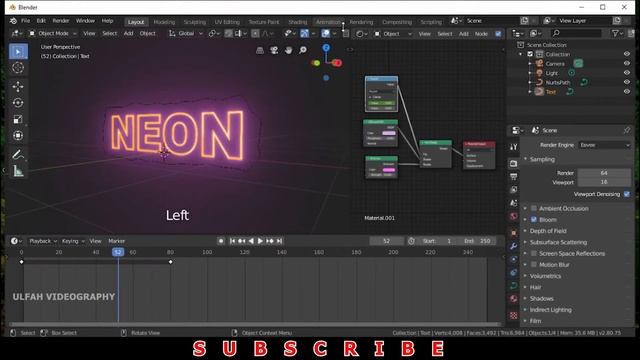640x360 pixels.
Task: Open the Object Mode dropdown
Action: coord(52,33)
